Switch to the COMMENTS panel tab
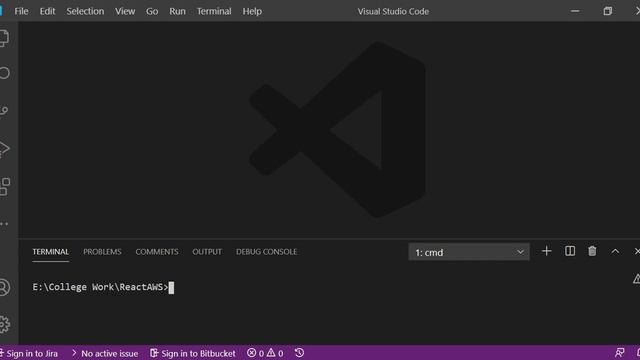 click(x=157, y=252)
